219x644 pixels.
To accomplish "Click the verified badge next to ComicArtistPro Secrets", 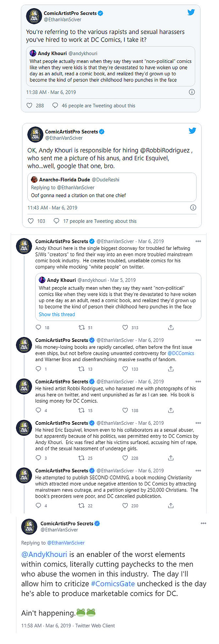I will pos(100,12).
